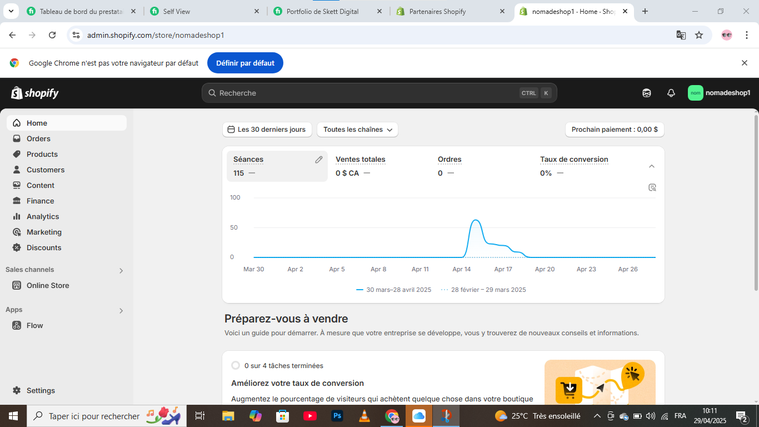Dismiss the default browser banner
Image resolution: width=759 pixels, height=427 pixels.
pyautogui.click(x=744, y=63)
